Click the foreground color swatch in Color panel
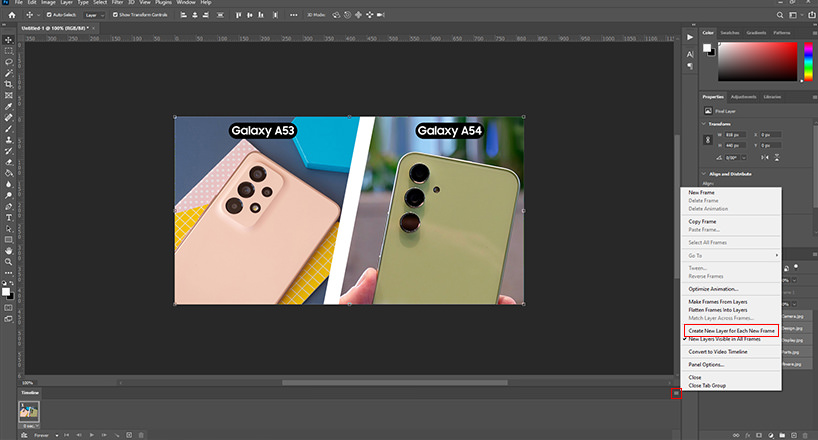The height and width of the screenshot is (440, 818). (x=706, y=47)
